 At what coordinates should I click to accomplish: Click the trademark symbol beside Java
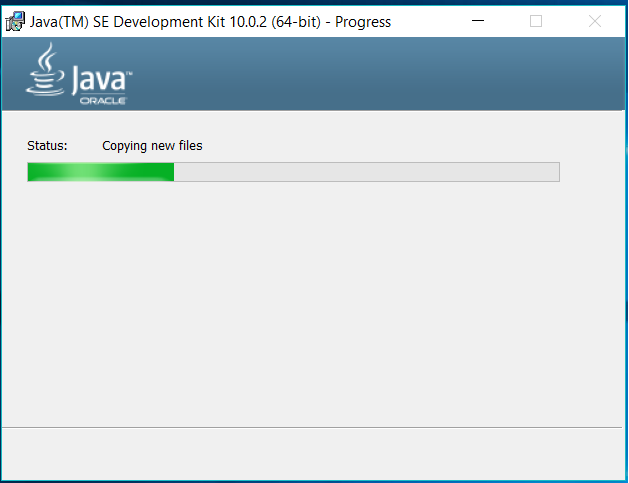(129, 73)
